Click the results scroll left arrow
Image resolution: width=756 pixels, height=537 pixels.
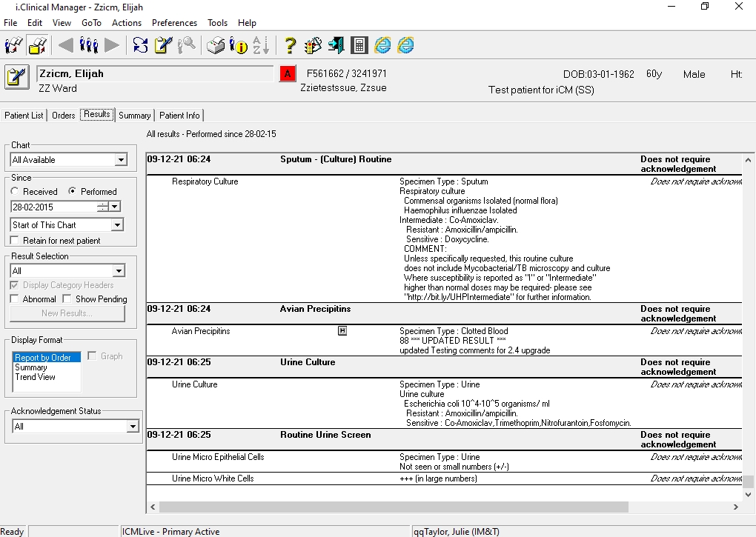pyautogui.click(x=153, y=507)
